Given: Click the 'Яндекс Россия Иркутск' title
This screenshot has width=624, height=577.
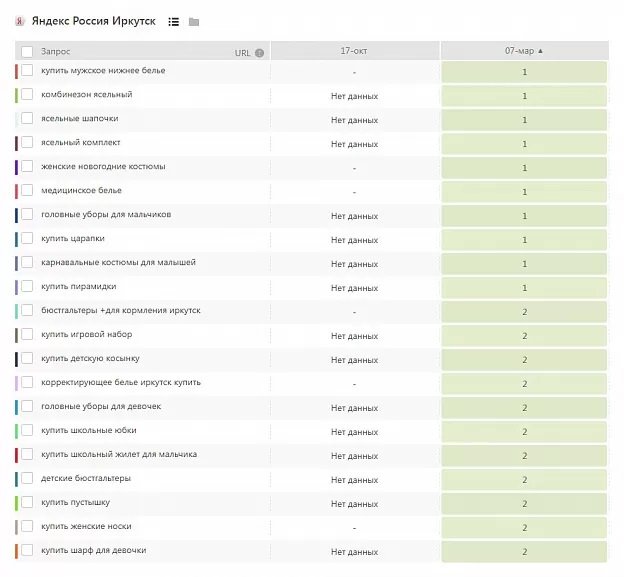Looking at the screenshot, I should click(x=93, y=21).
